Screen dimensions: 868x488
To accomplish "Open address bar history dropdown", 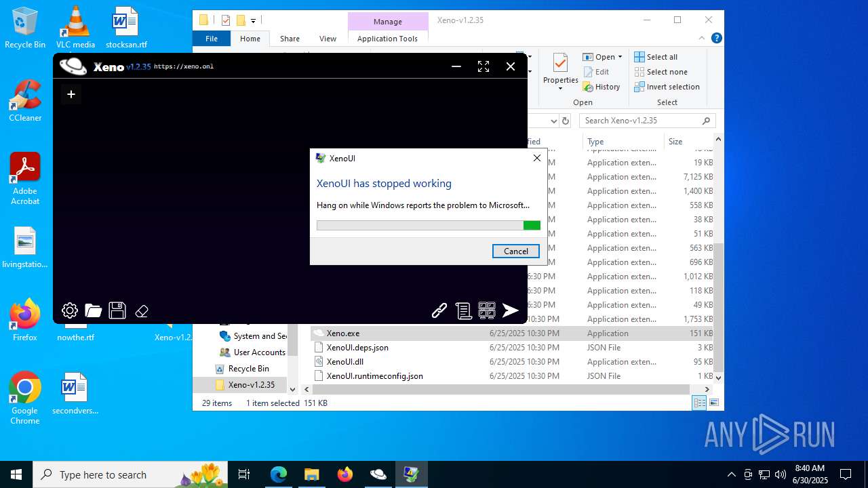I will tap(553, 121).
